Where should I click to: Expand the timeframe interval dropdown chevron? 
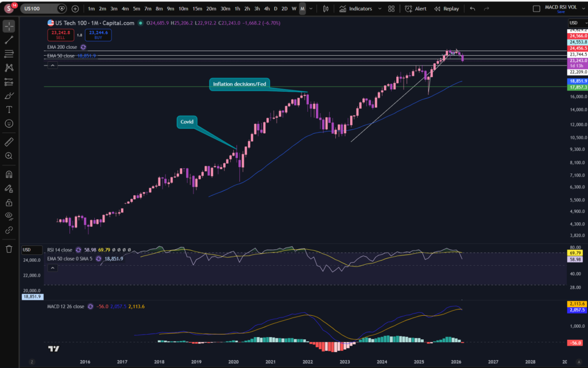311,9
